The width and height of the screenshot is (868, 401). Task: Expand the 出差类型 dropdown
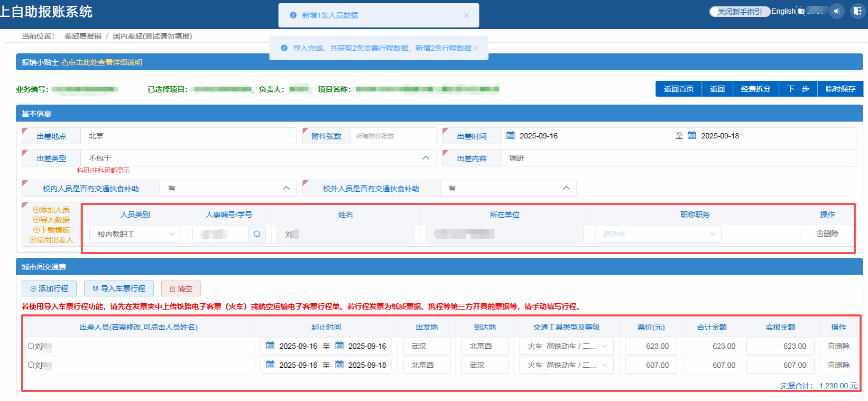pos(426,158)
